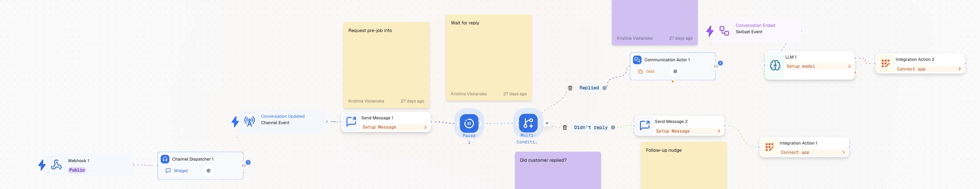Click the LLM 1 brain icon
The width and height of the screenshot is (980, 189).
point(775,65)
